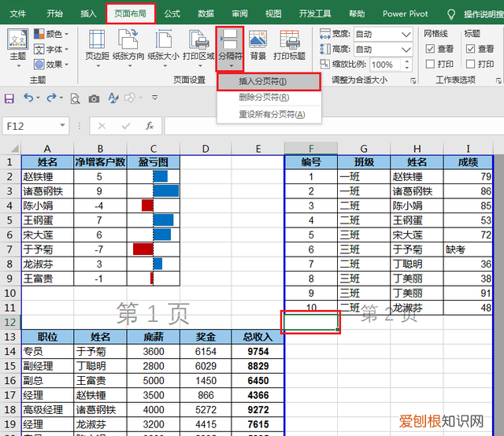The height and width of the screenshot is (436, 504).
Task: Click the formula bar input area
Action: coord(334,126)
